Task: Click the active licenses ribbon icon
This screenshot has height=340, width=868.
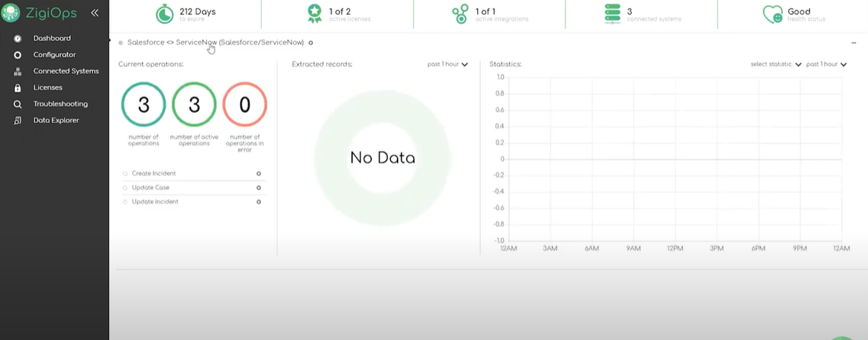Action: pos(314,14)
